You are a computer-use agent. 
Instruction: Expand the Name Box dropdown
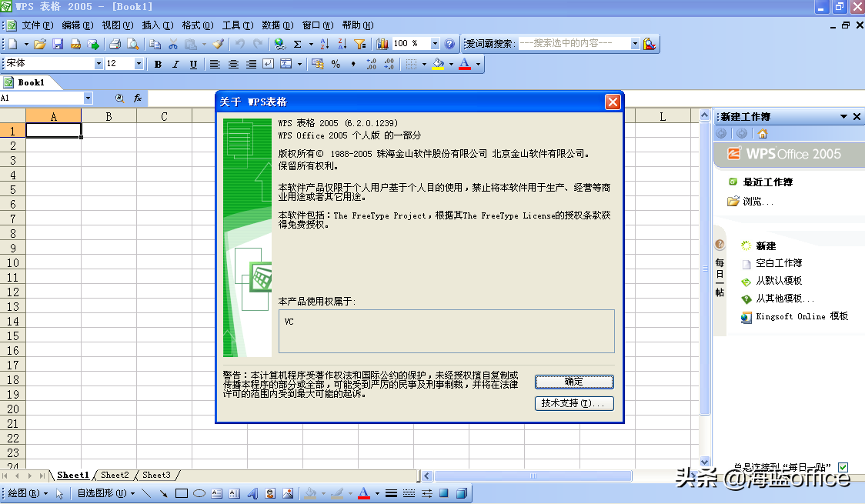point(88,98)
